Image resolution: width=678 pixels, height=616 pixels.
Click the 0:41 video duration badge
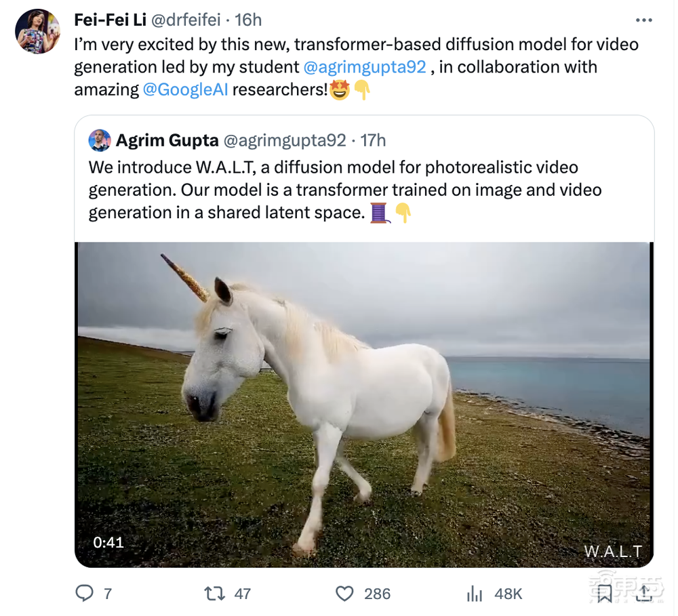(x=108, y=542)
